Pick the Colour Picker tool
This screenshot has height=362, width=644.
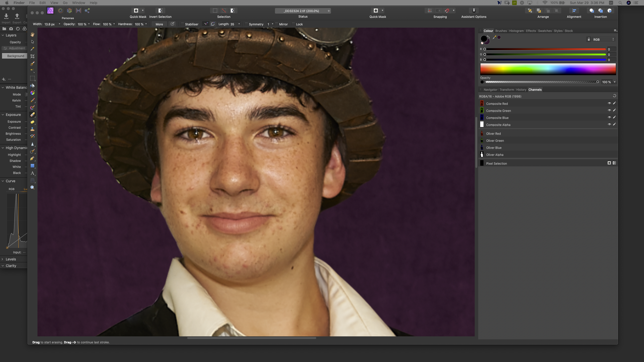click(x=32, y=49)
